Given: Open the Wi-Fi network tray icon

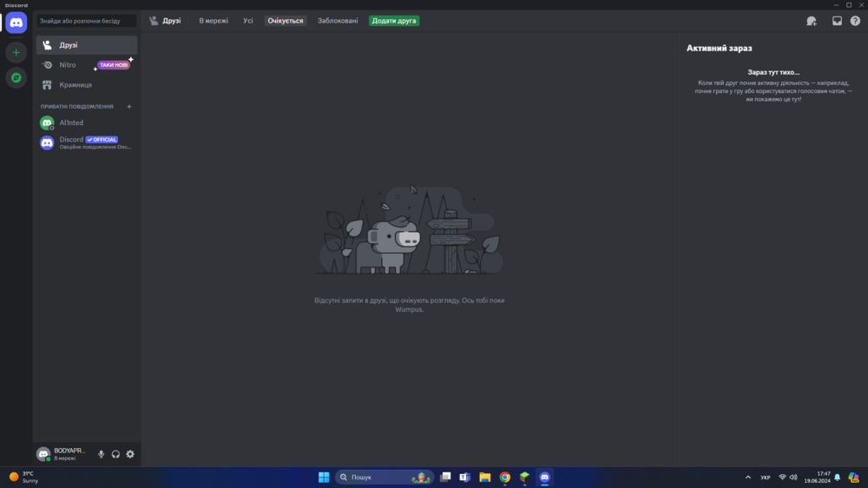Looking at the screenshot, I should point(782,477).
